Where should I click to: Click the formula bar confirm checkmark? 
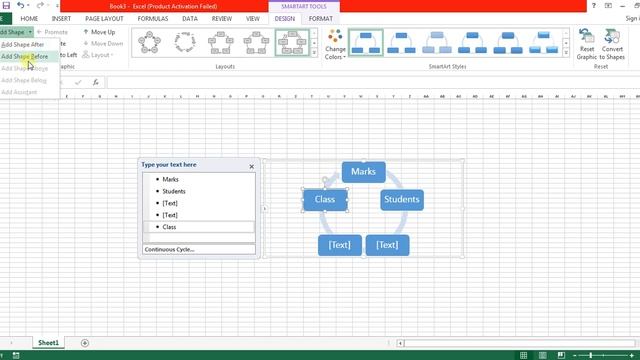(78, 82)
